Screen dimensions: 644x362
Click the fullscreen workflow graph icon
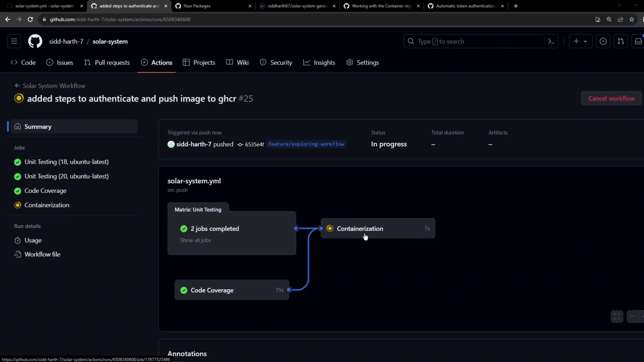click(x=617, y=316)
